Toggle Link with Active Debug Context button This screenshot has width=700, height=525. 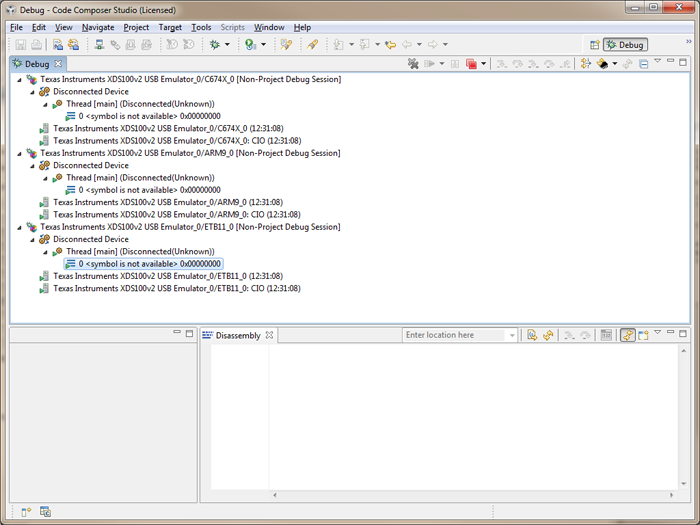627,335
